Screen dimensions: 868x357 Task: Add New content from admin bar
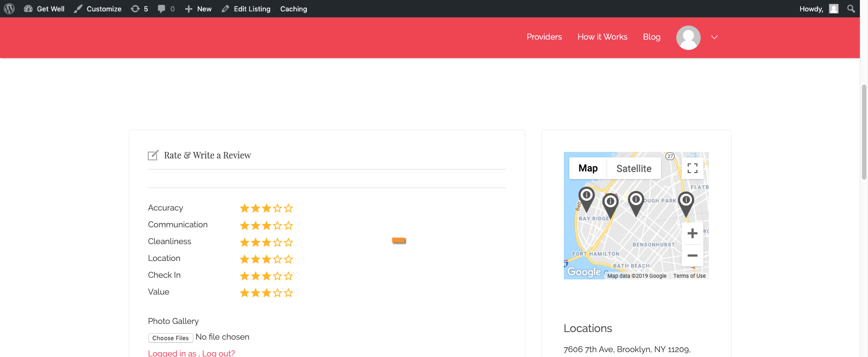click(x=198, y=9)
